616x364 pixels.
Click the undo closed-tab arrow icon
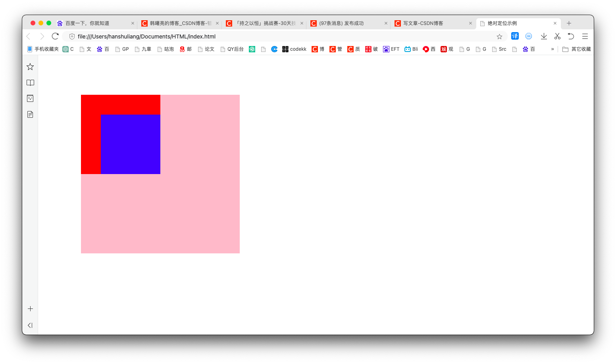point(571,36)
